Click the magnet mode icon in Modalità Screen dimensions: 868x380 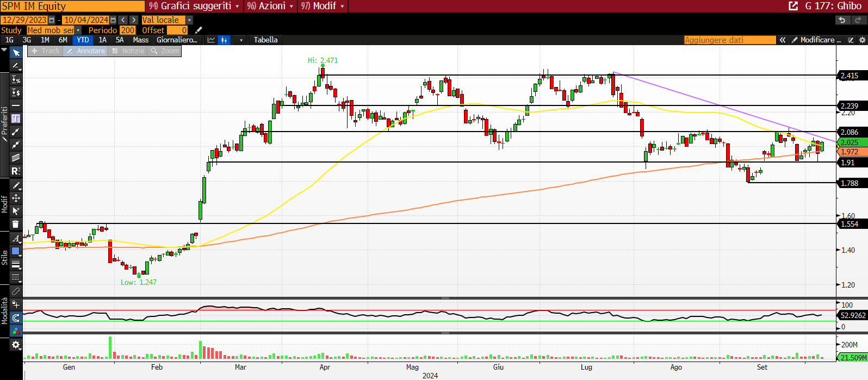tap(16, 317)
